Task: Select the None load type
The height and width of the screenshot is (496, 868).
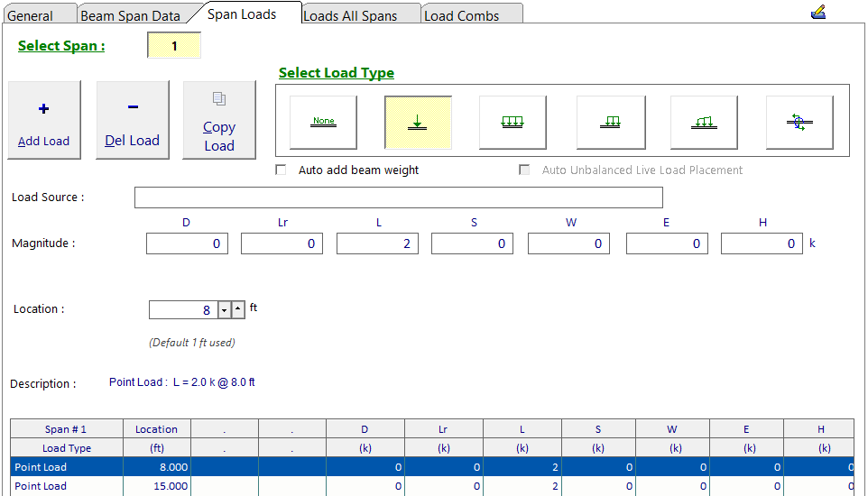Action: (x=323, y=122)
